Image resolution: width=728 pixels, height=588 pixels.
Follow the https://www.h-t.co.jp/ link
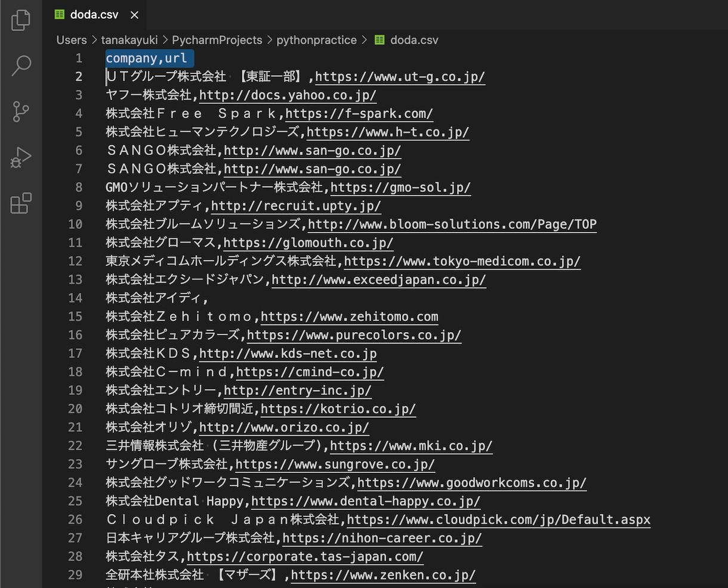tap(388, 132)
